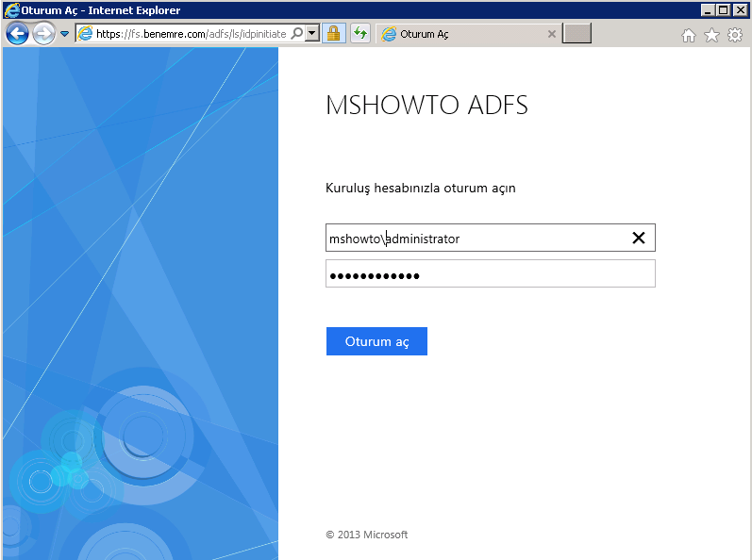
Task: Click the browser Forward arrow button
Action: pyautogui.click(x=43, y=34)
